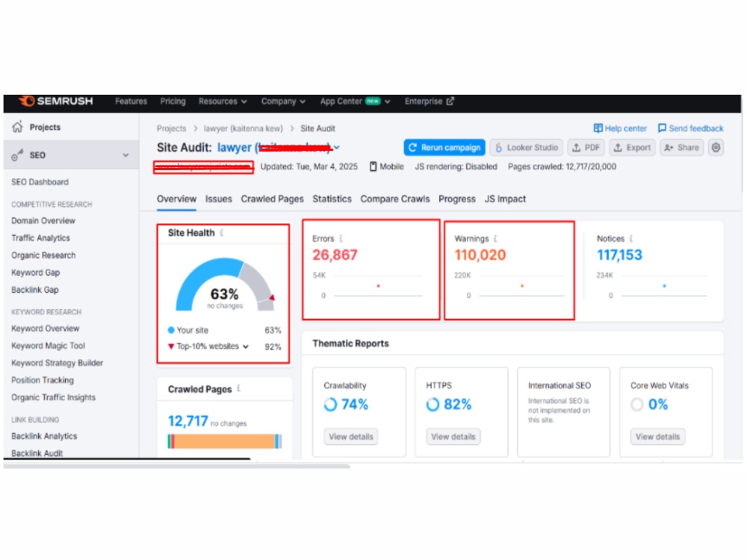Open the Progress tab

point(457,199)
